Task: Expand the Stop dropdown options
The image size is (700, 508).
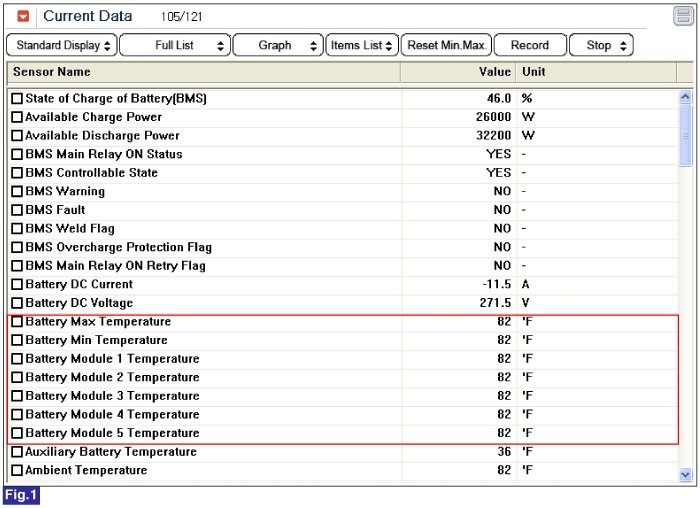Action: point(601,45)
